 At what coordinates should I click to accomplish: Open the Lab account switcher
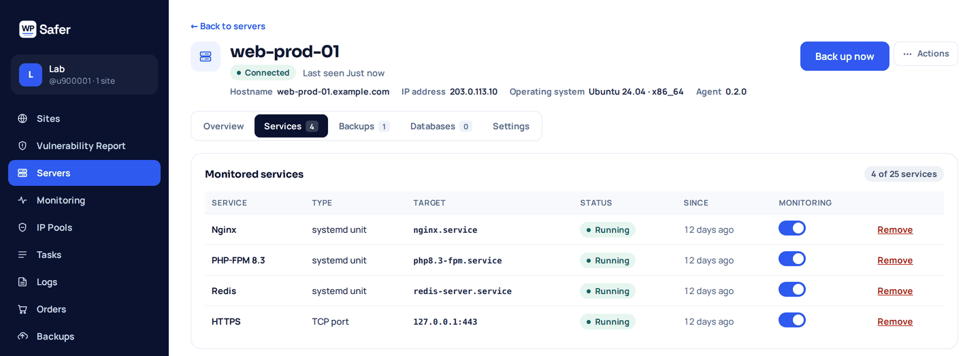[x=84, y=75]
